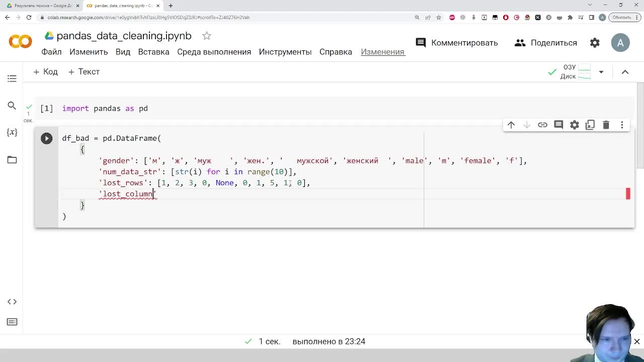
Task: Open the Инструменты menu
Action: point(285,52)
